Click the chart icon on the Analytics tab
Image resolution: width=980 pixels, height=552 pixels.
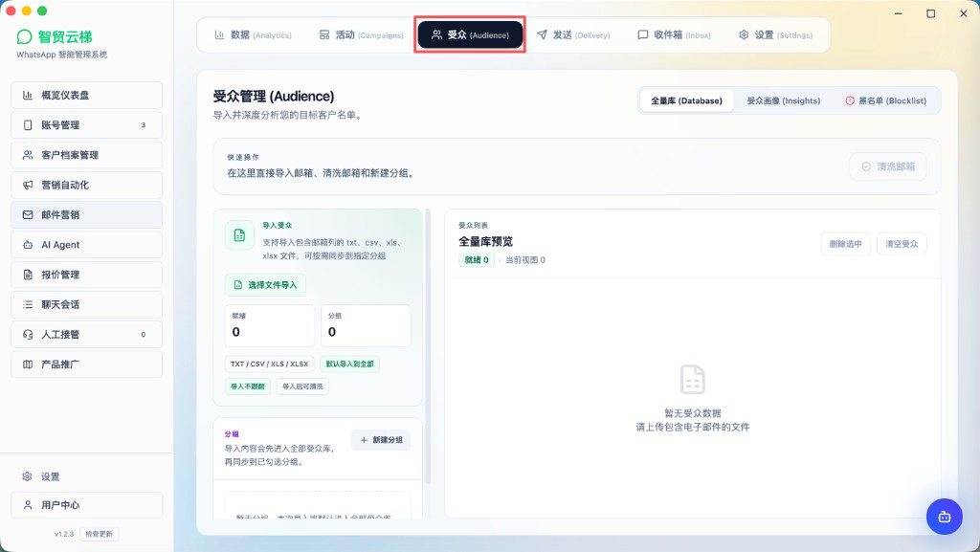pyautogui.click(x=219, y=35)
